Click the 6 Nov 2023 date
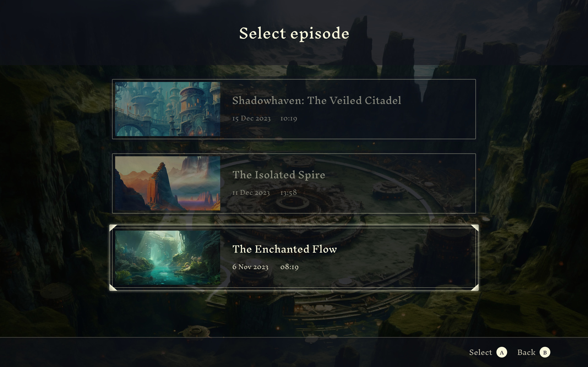Image resolution: width=588 pixels, height=367 pixels. [x=250, y=267]
